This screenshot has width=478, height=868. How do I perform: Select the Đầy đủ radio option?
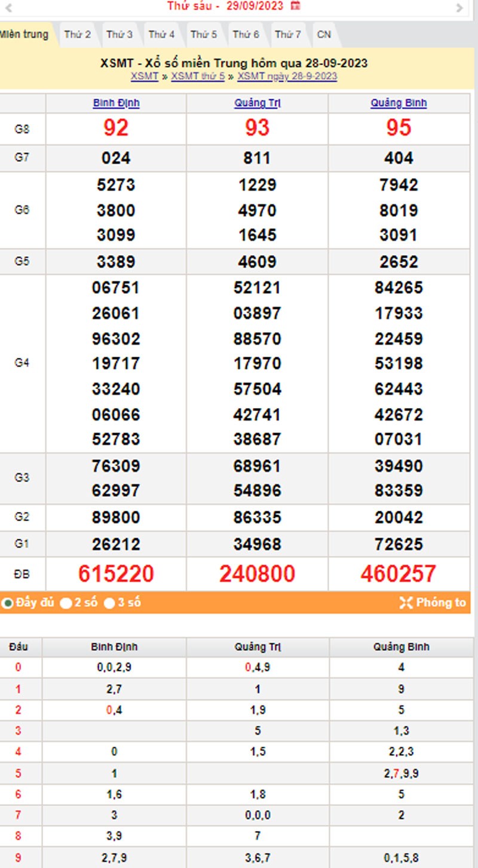pyautogui.click(x=8, y=603)
